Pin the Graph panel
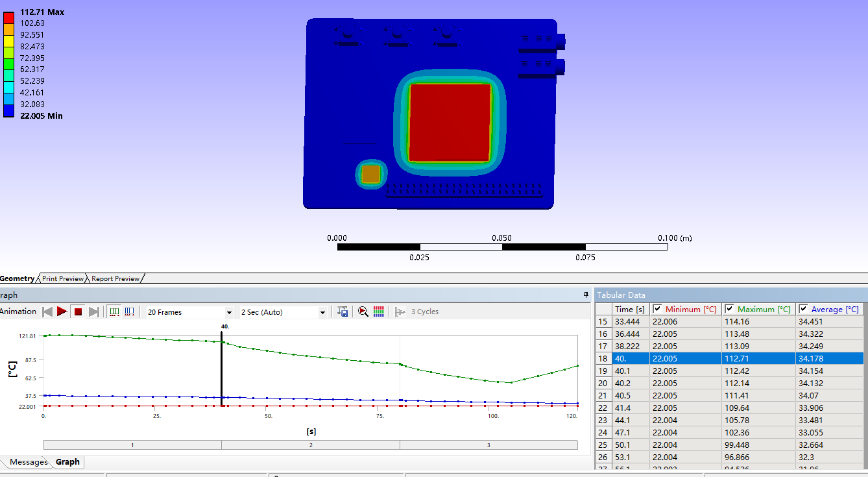The width and height of the screenshot is (868, 477). [586, 295]
